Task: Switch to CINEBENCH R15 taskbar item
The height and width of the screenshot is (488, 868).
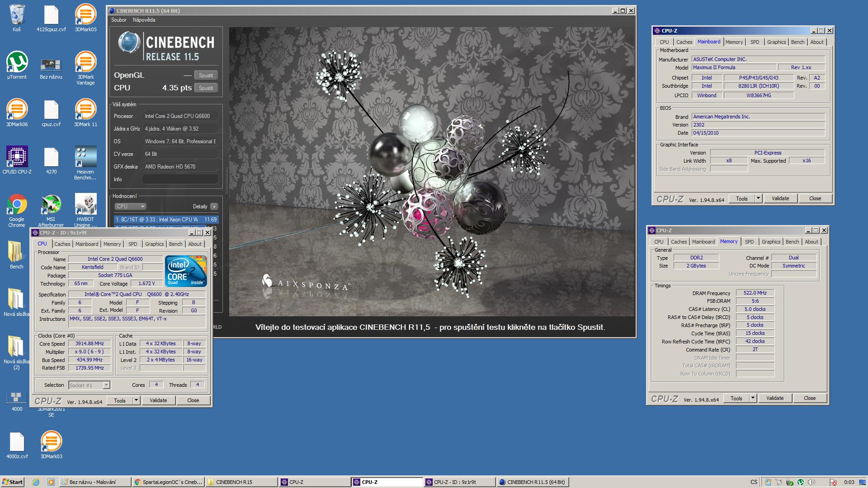Action: (x=242, y=482)
